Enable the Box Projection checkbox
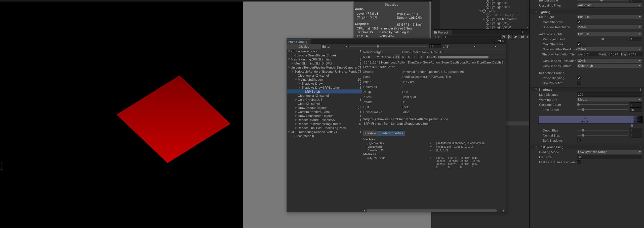Viewport: 644px width, 228px height. [x=579, y=83]
